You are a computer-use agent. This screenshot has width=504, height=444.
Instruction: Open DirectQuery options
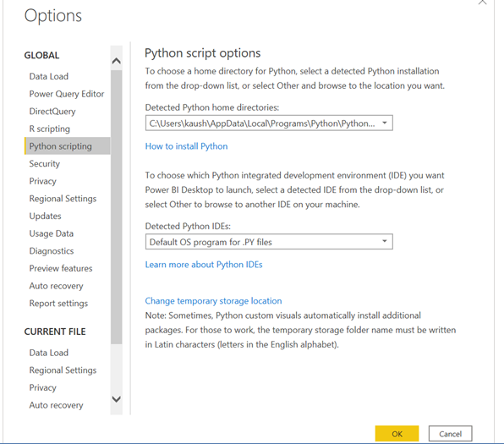[52, 112]
